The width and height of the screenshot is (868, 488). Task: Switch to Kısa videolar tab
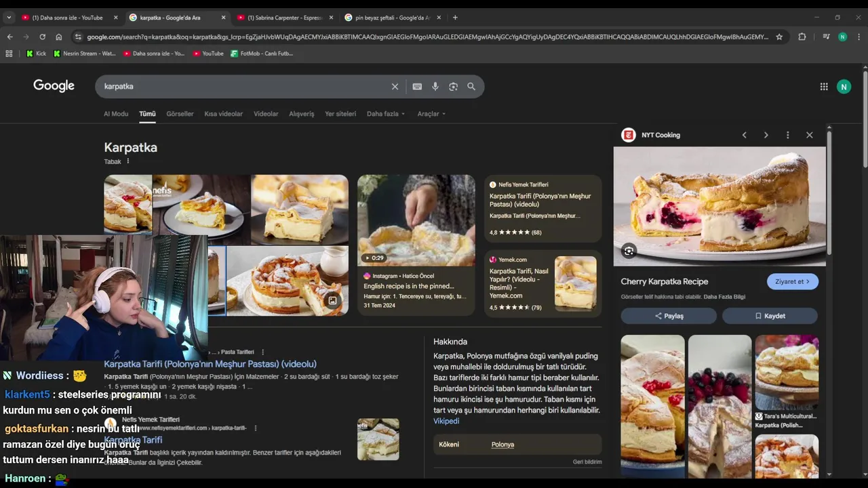[x=223, y=114]
